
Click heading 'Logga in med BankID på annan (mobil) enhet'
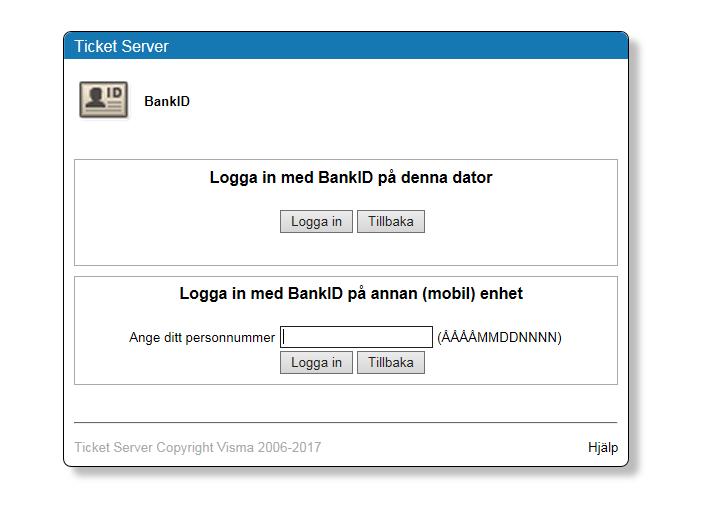[x=351, y=293]
